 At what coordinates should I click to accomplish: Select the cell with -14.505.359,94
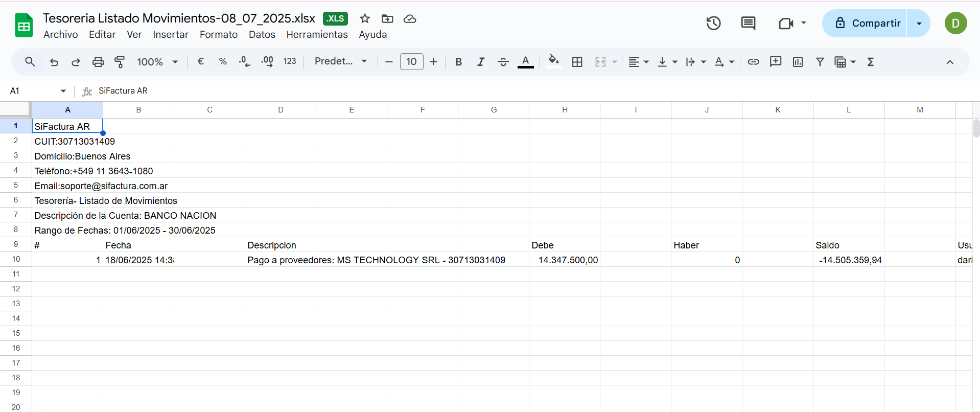tap(849, 260)
